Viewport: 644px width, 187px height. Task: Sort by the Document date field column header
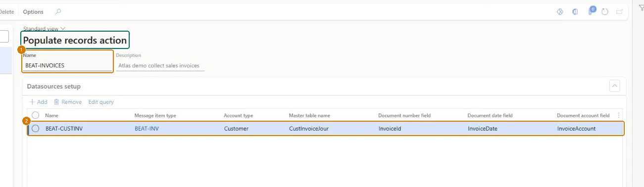point(490,115)
